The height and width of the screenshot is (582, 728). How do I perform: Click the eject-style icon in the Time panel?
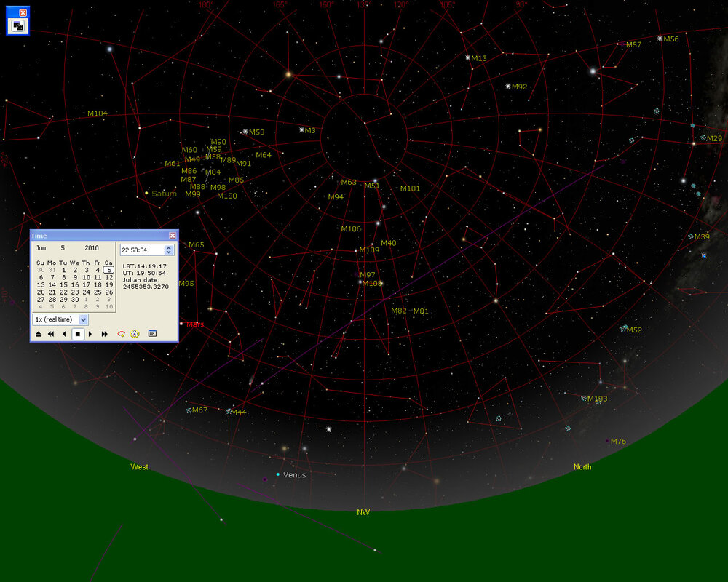[38, 334]
